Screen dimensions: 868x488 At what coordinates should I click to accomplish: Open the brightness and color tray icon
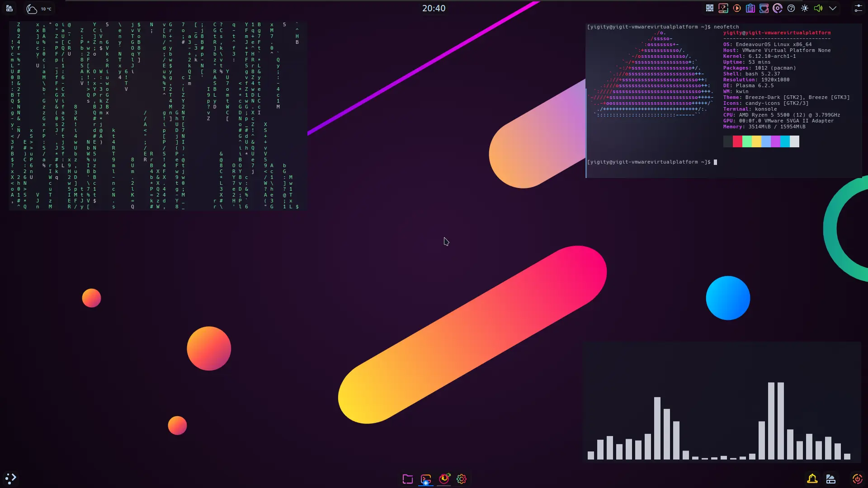pos(805,8)
